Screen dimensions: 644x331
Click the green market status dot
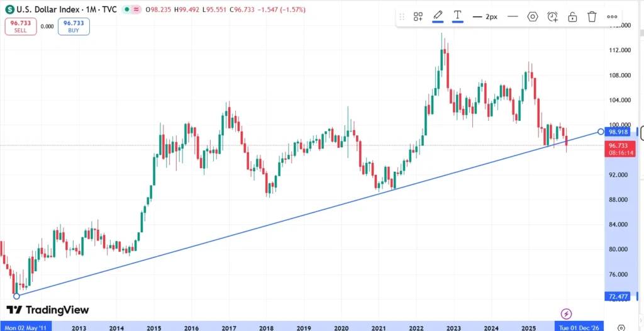pos(127,9)
